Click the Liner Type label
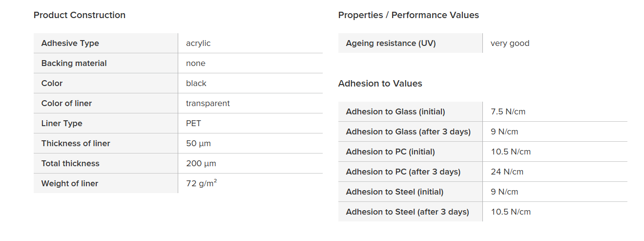 62,123
